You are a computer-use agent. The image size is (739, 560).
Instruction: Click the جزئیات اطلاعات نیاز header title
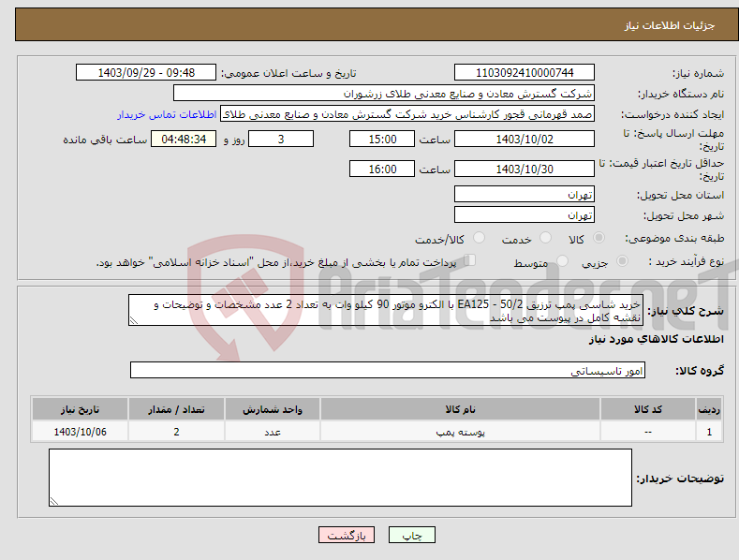(670, 25)
